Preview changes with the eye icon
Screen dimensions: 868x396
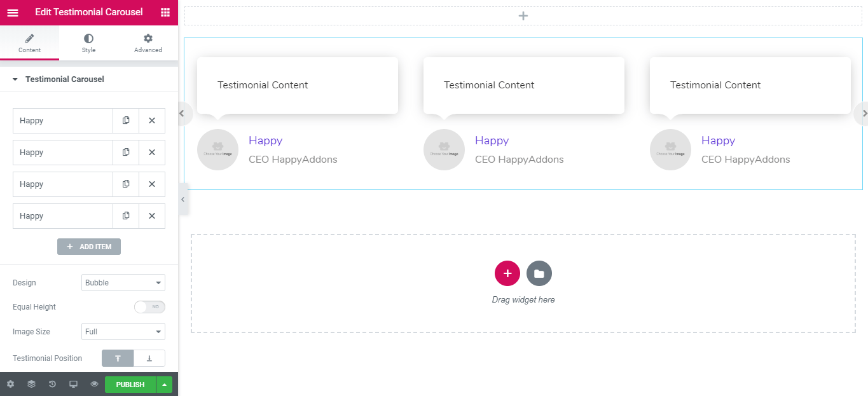pos(94,385)
